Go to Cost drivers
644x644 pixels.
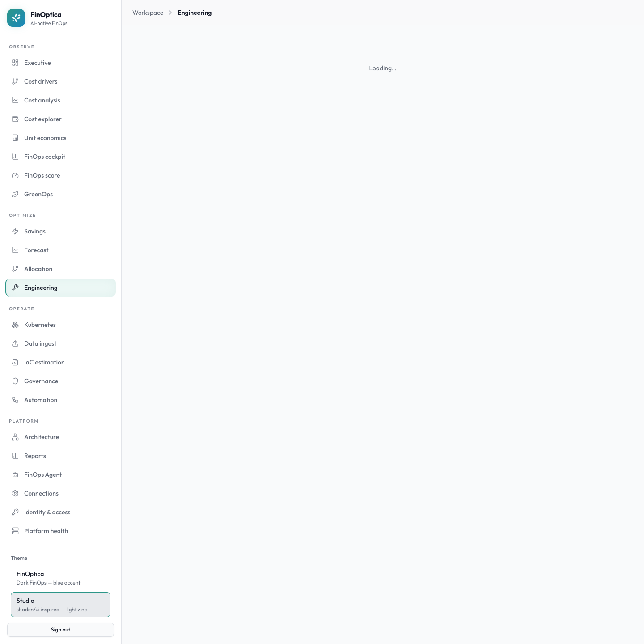tap(60, 81)
